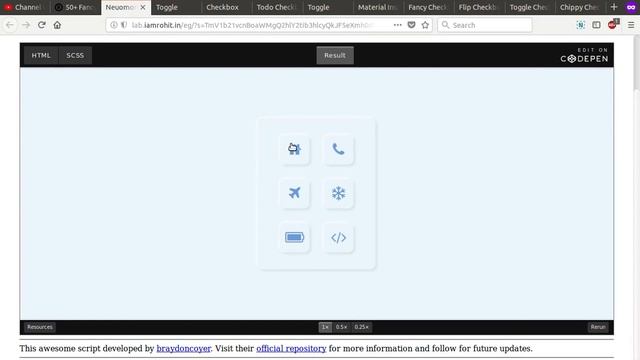
Task: Switch to the Chippy Checkbox tab
Action: (x=581, y=7)
